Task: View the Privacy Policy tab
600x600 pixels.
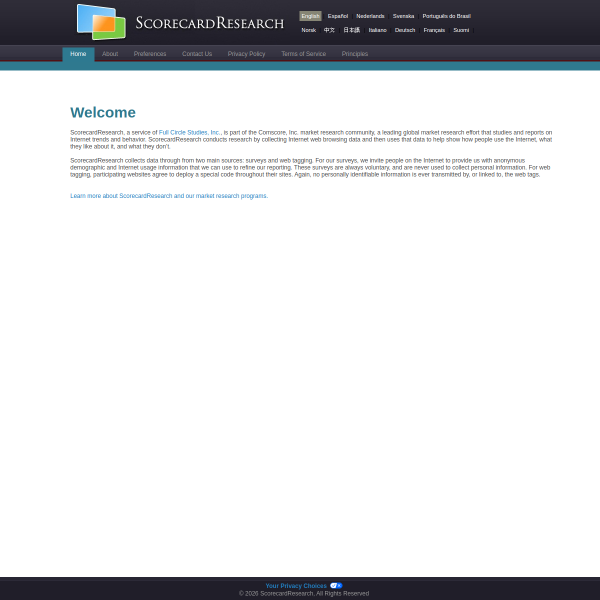Action: coord(246,54)
